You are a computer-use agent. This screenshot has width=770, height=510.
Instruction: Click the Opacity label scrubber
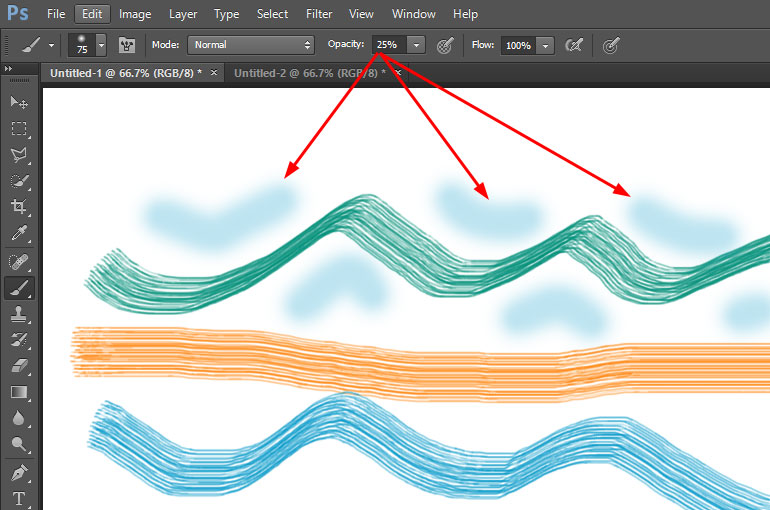pos(346,44)
